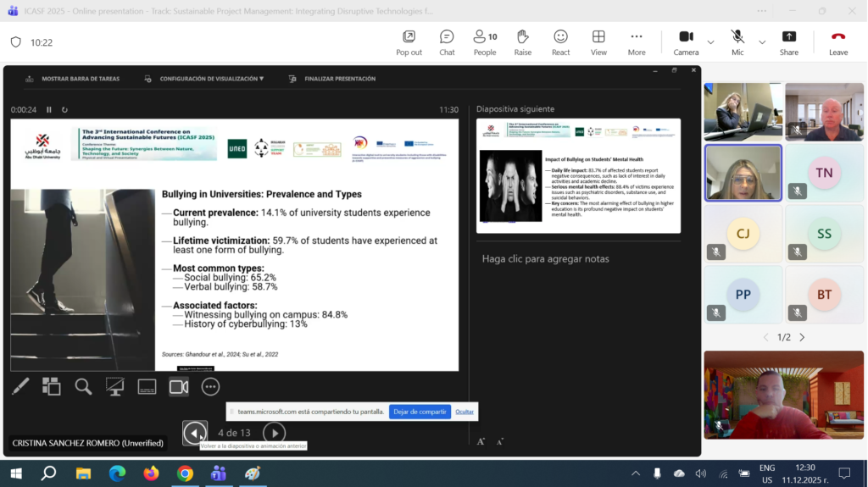Advance to the next slide
This screenshot has width=868, height=487.
tap(274, 434)
